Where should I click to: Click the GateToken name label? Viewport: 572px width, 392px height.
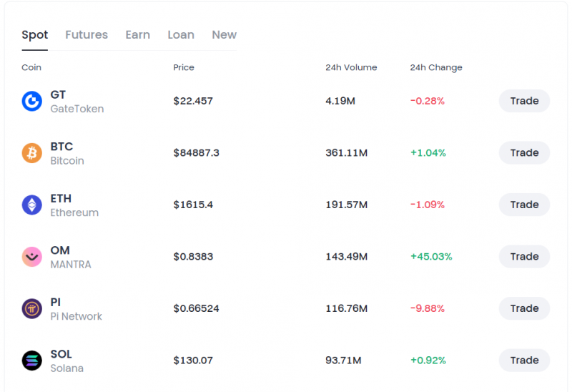(x=77, y=109)
